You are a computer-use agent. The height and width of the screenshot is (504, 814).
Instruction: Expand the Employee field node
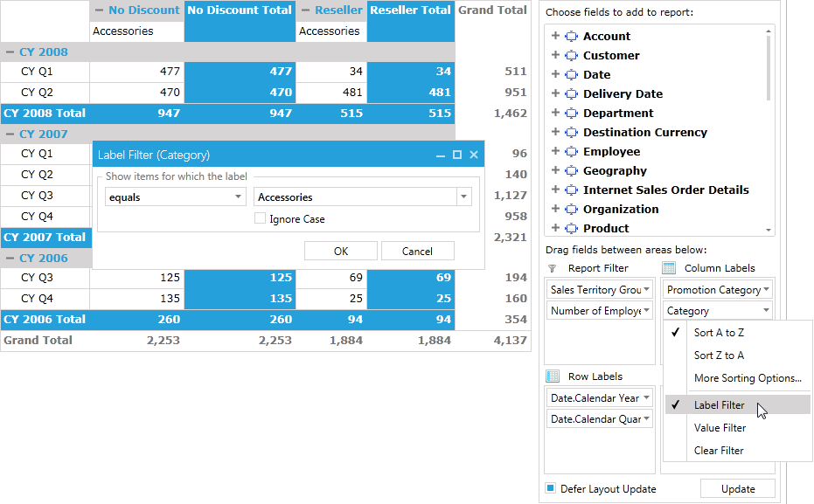555,151
